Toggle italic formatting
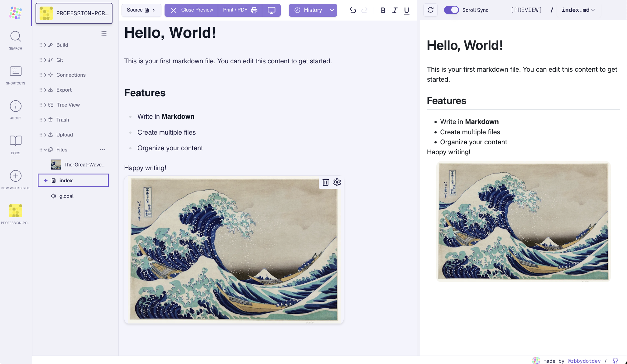 click(395, 10)
